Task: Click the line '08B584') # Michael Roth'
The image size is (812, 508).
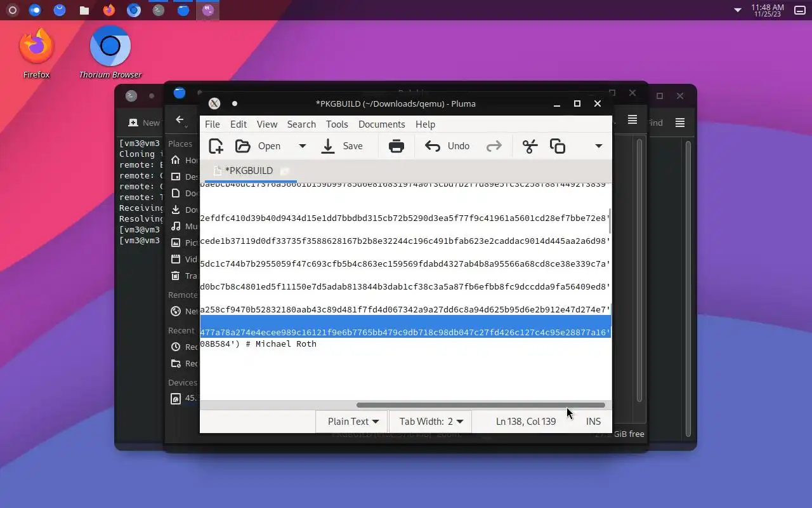Action: coord(258,344)
